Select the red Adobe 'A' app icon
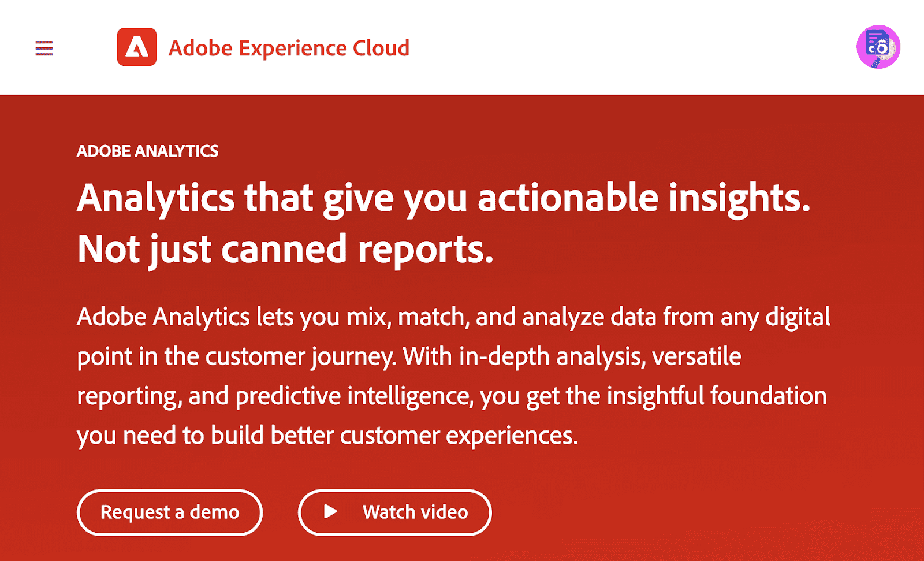 (x=137, y=47)
